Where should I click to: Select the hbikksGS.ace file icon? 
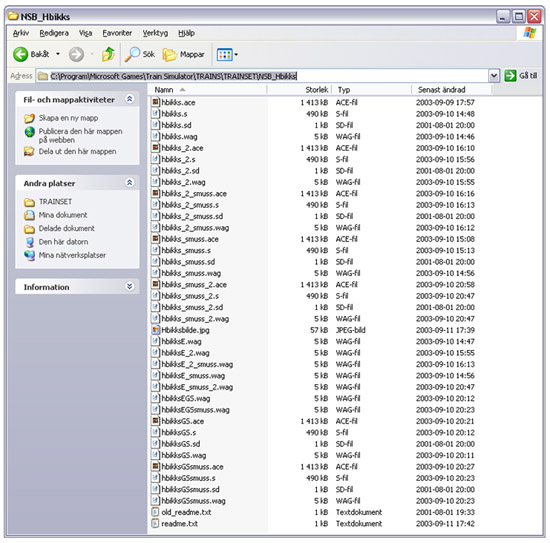point(155,421)
